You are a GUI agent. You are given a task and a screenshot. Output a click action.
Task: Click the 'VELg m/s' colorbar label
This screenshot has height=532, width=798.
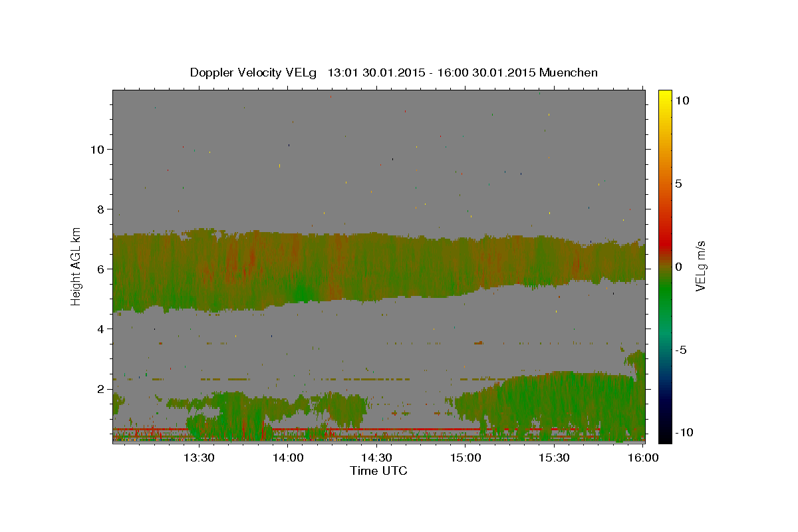(701, 266)
